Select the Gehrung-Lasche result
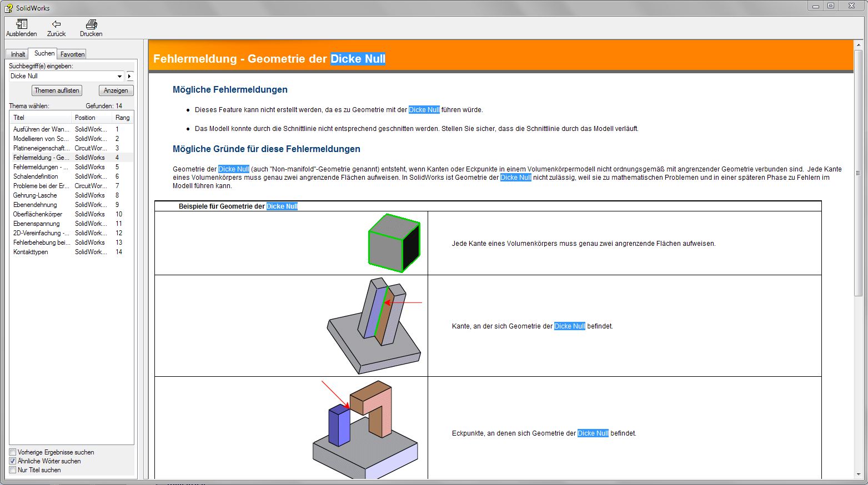The image size is (868, 485). (72, 195)
